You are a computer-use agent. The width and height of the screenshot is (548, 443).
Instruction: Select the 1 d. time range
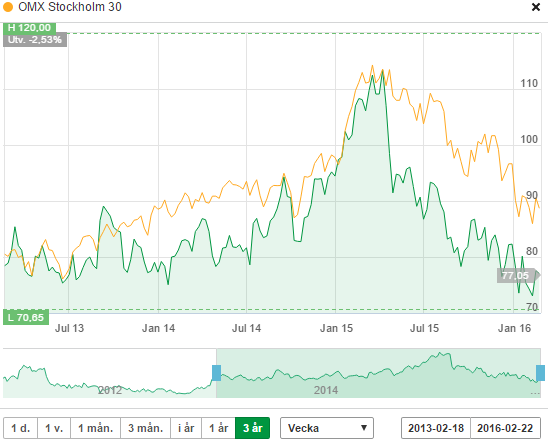coord(21,428)
